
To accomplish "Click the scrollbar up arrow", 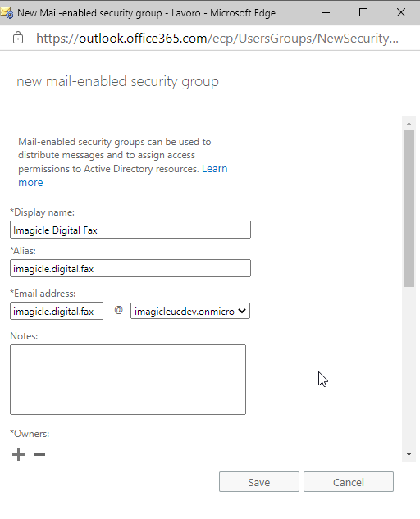I will click(409, 124).
